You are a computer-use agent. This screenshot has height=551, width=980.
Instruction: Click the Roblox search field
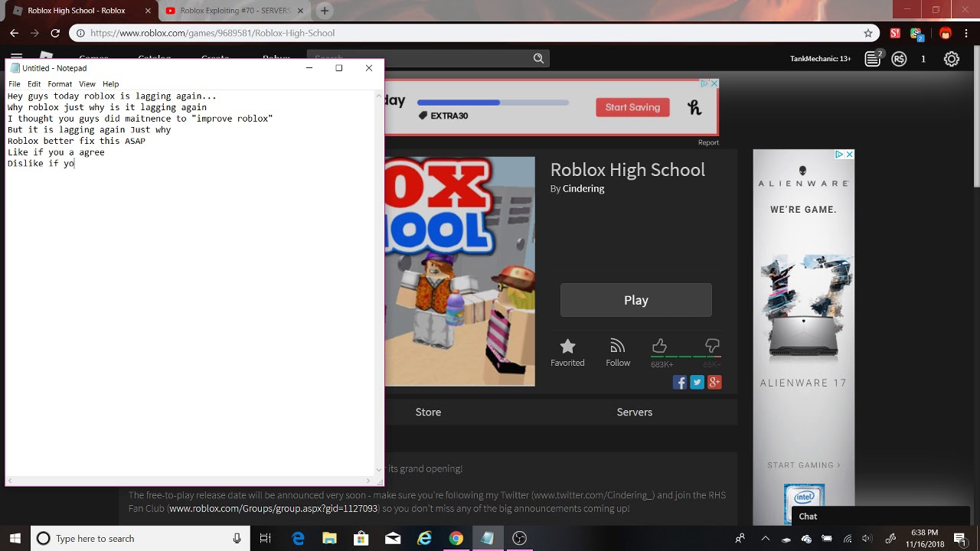coord(420,58)
